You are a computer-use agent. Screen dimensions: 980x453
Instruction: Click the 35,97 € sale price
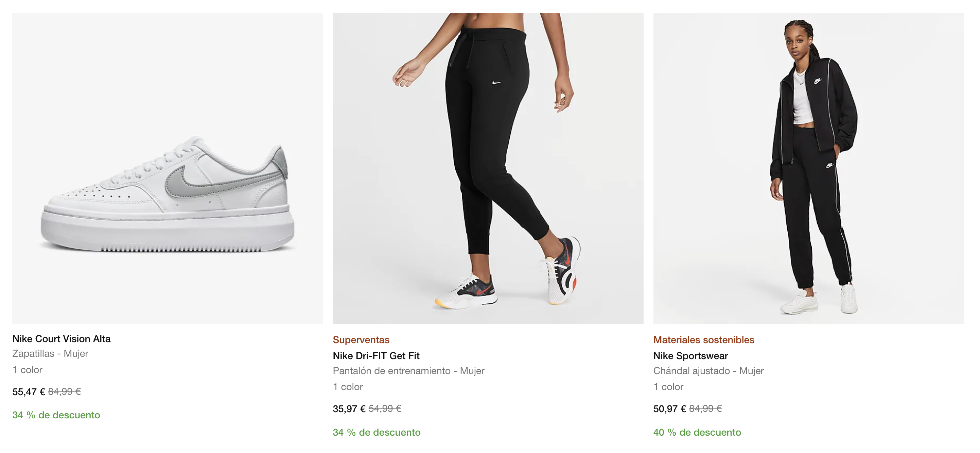click(349, 409)
